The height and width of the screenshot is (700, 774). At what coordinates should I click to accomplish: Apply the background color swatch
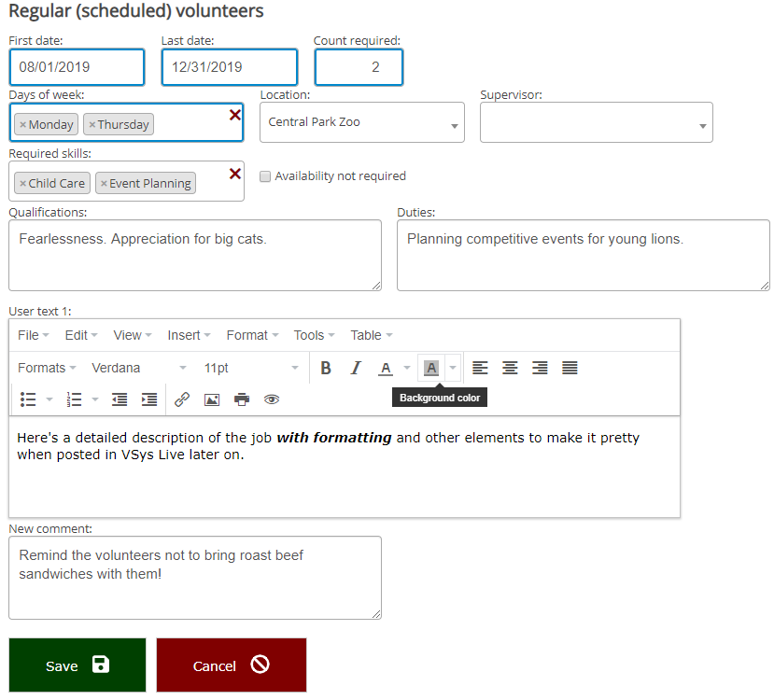coord(430,368)
